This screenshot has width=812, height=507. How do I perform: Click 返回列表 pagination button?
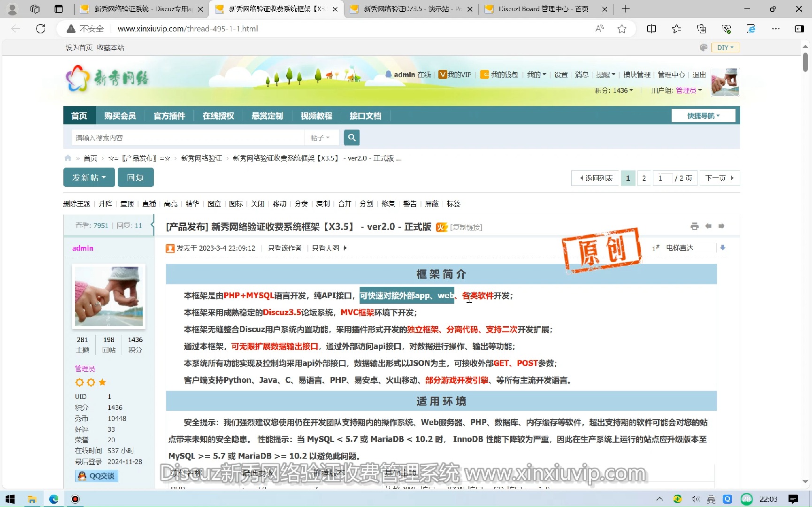(x=596, y=178)
